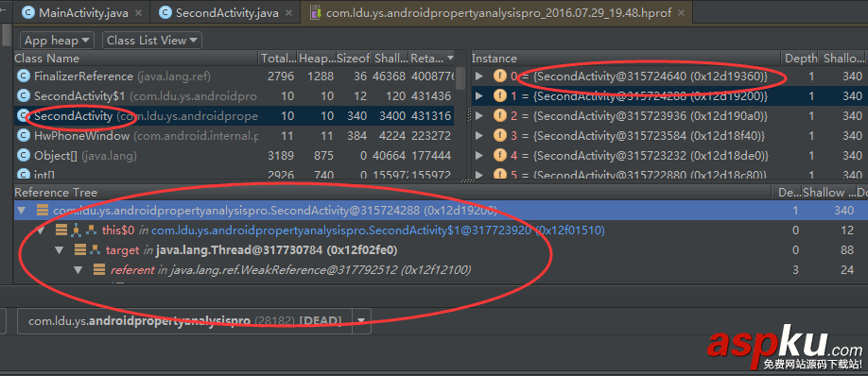Select the SecondActivity$1 class row

234,96
